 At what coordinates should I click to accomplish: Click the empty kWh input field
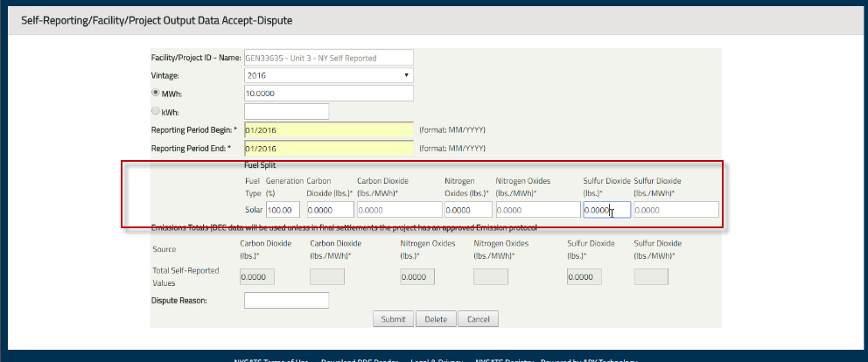[x=286, y=111]
